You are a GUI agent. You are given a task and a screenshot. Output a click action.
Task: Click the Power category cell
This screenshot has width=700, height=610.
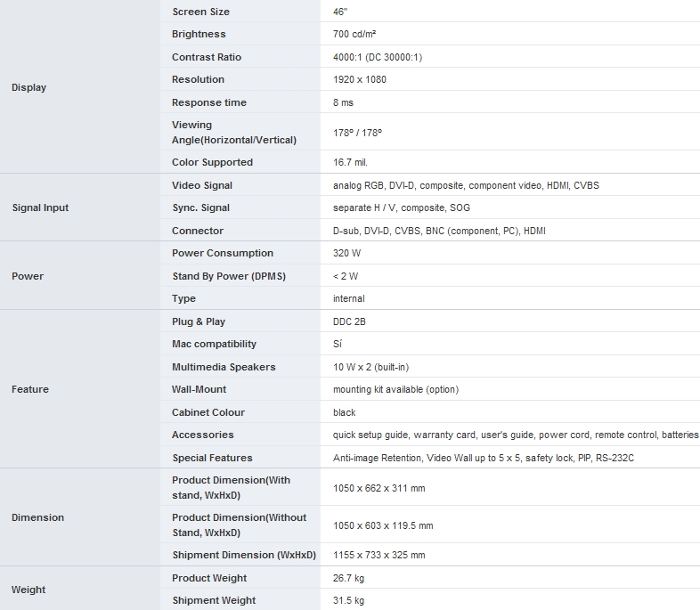[28, 276]
